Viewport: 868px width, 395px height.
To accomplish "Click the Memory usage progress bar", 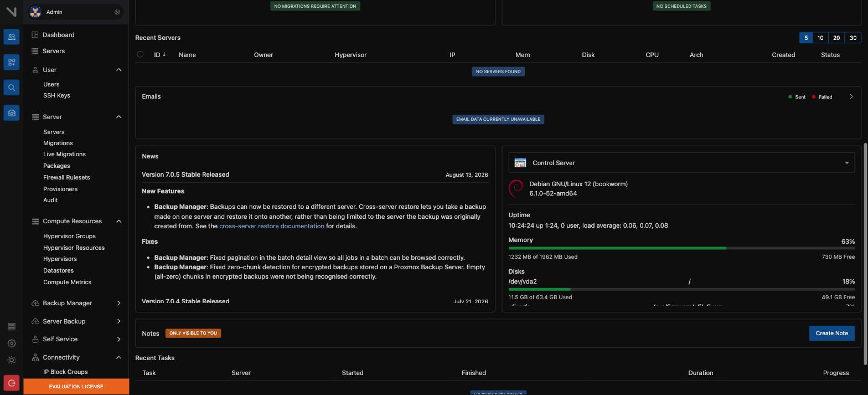I will coord(681,248).
